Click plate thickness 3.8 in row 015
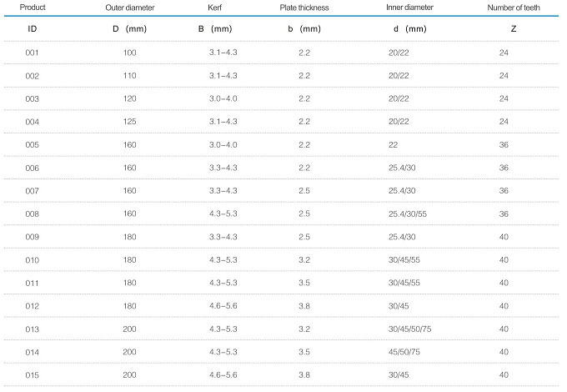Image resolution: width=567 pixels, height=392 pixels. (x=304, y=375)
